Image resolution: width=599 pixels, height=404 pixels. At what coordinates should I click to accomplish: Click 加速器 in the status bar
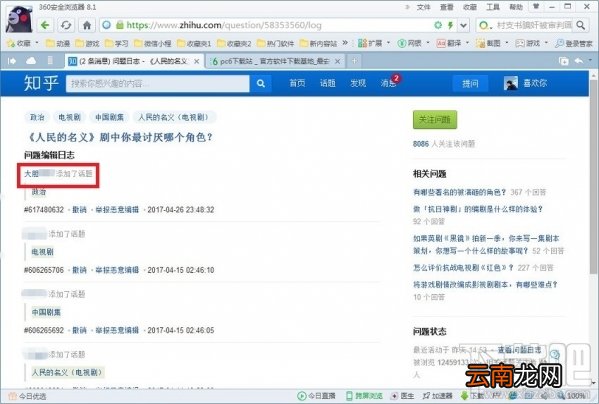(x=438, y=396)
